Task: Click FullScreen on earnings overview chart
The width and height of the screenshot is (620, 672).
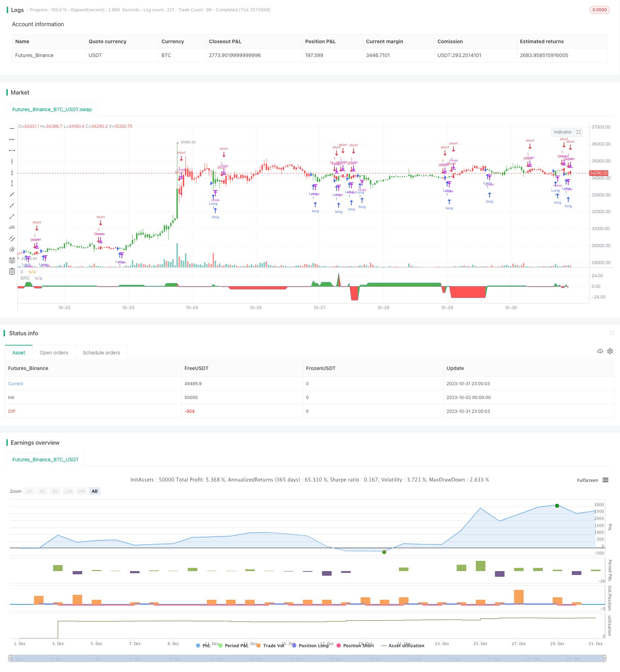Action: coord(587,480)
